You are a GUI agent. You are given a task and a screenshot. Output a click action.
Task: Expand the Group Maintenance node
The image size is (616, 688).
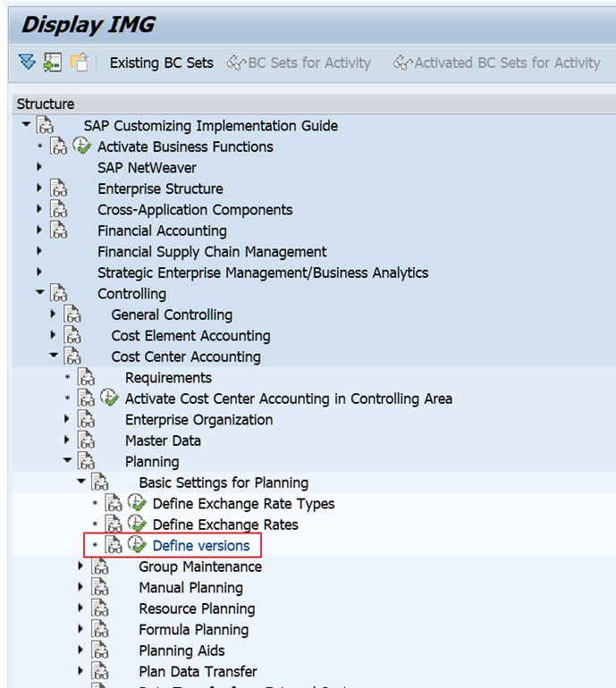[80, 566]
